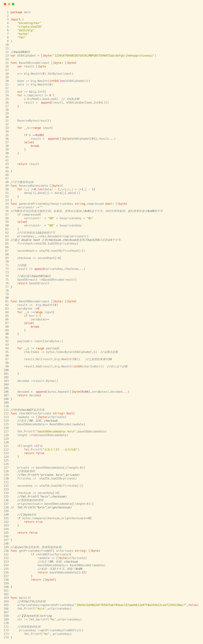203x644 pixels.
Task: Click 'versionstr :=""' on line 55
Action: (30, 208)
